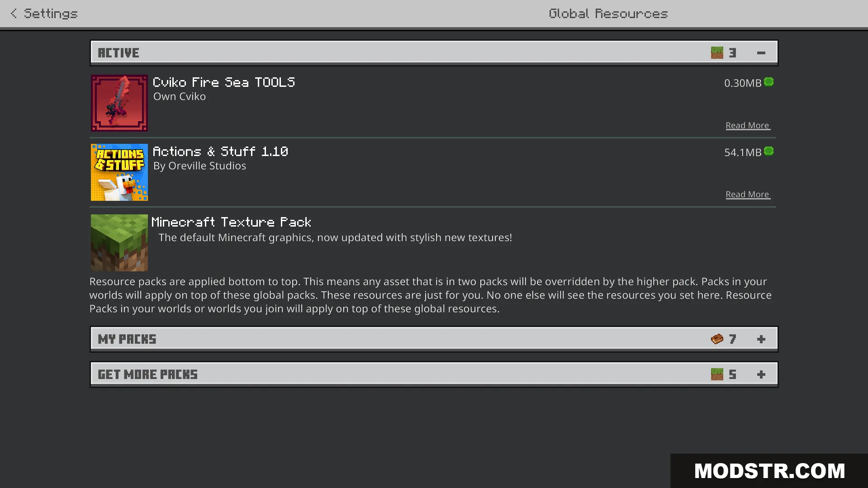The width and height of the screenshot is (868, 488).
Task: Select the Cviko Fire Sea TOOLS sword thumbnail
Action: 119,103
